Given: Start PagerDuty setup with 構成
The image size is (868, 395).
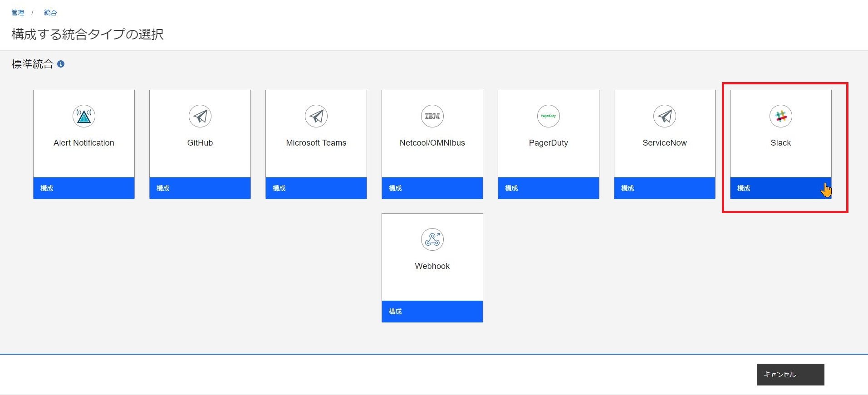Looking at the screenshot, I should 549,188.
